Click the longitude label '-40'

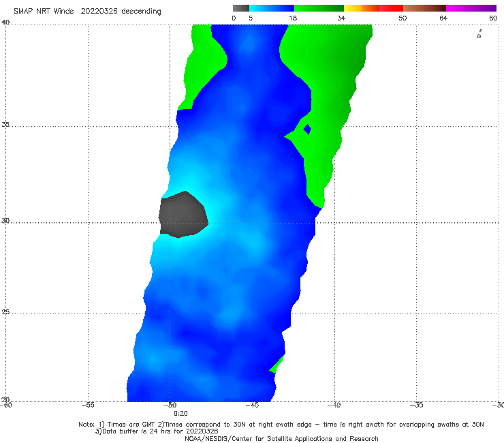coord(334,405)
